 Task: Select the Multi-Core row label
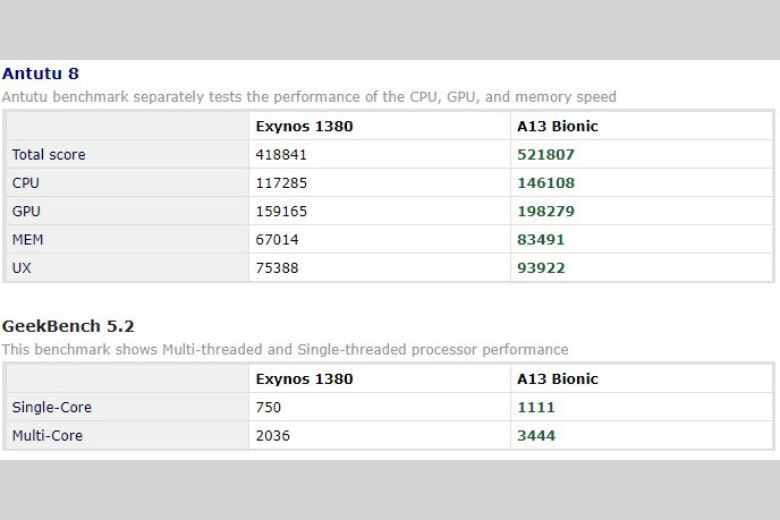point(47,436)
